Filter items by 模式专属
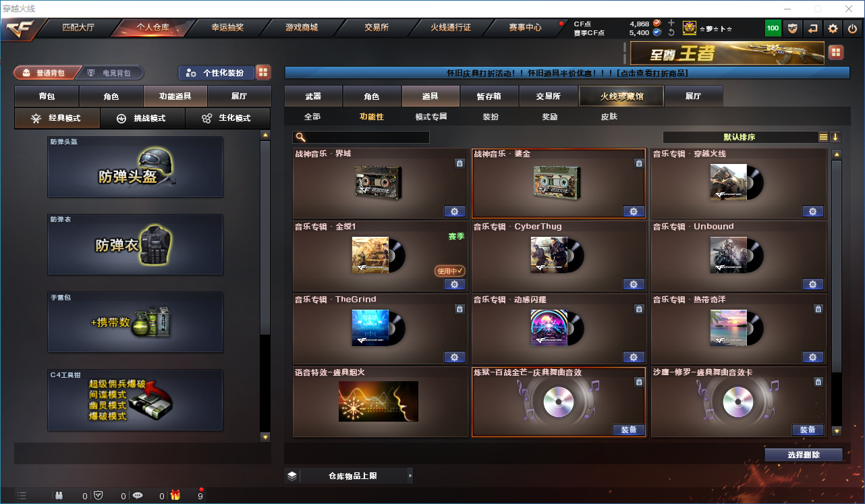This screenshot has width=865, height=504. click(431, 117)
